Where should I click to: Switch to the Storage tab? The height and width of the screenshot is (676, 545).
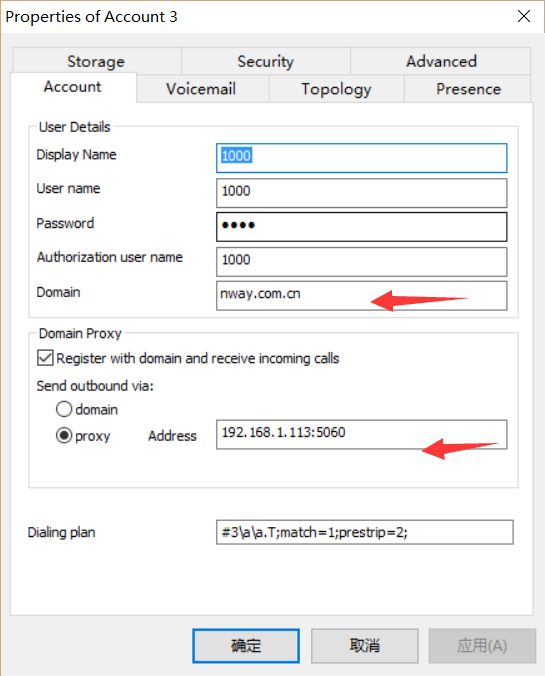pos(97,61)
